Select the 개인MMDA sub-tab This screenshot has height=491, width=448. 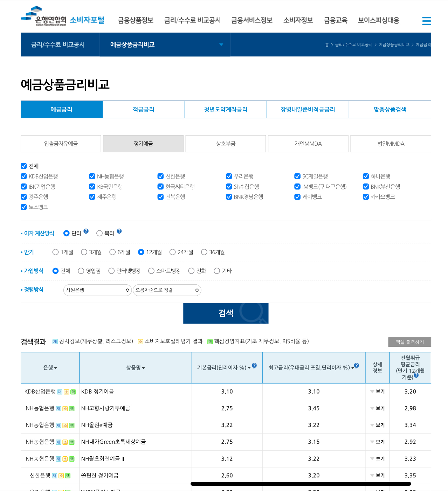(x=308, y=144)
